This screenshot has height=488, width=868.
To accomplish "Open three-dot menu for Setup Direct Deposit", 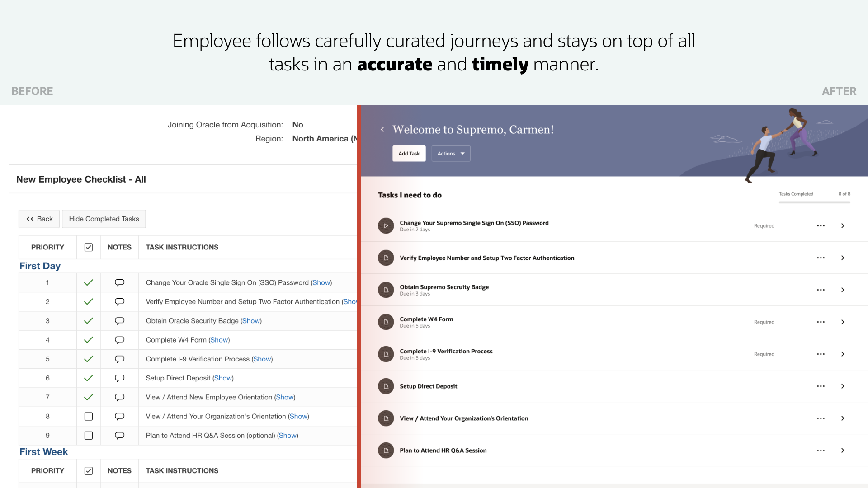I will [821, 386].
